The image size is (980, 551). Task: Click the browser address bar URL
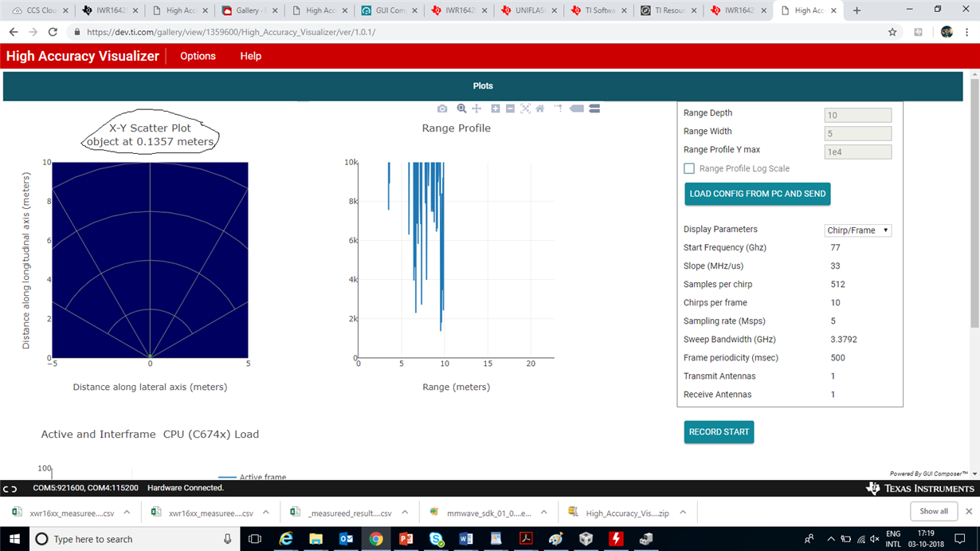pos(230,33)
